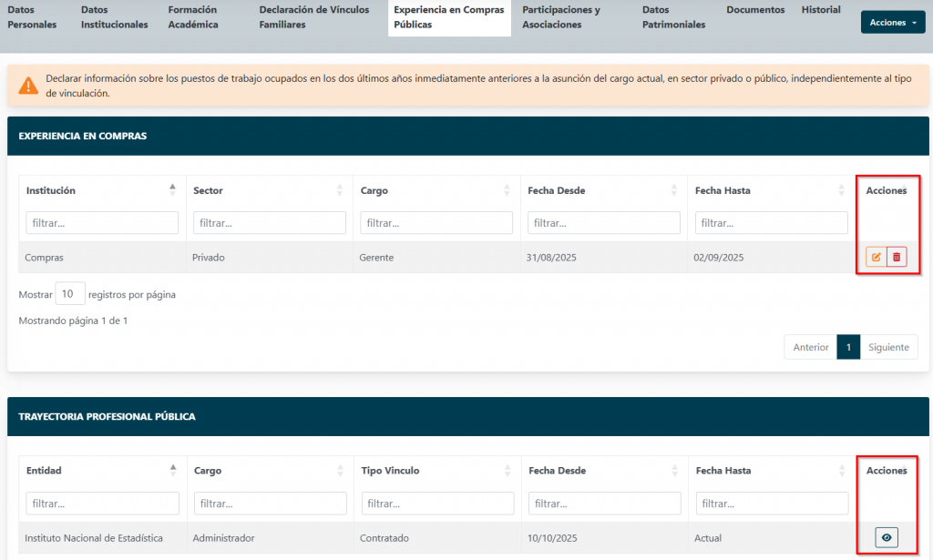Image resolution: width=933 pixels, height=560 pixels.
Task: Focus Experiencia table Cargo filter field
Action: pyautogui.click(x=436, y=223)
